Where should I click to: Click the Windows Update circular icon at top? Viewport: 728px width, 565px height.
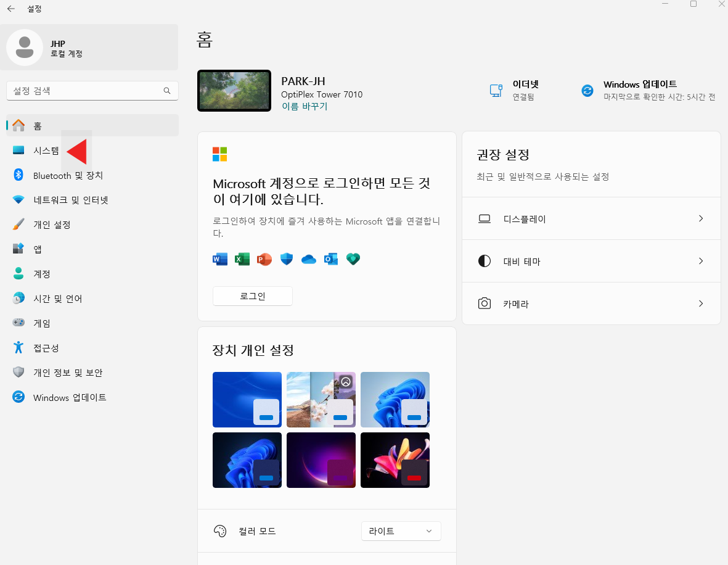point(587,91)
